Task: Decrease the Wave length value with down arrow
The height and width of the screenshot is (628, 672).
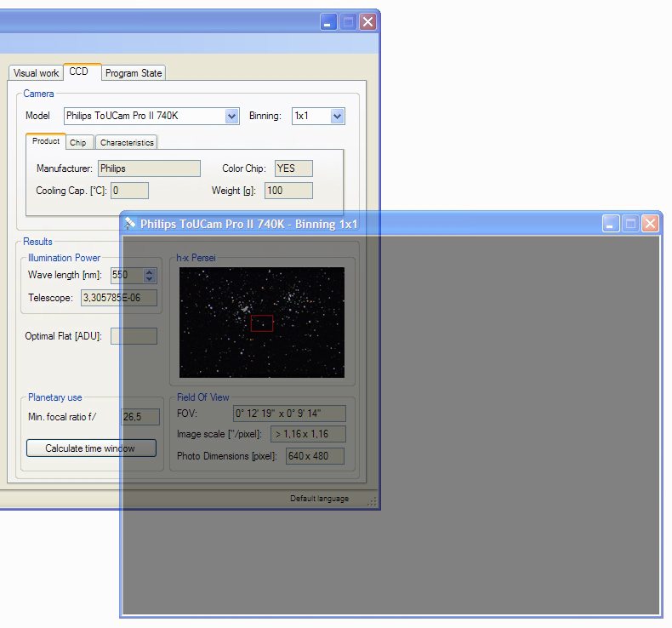Action: click(149, 278)
